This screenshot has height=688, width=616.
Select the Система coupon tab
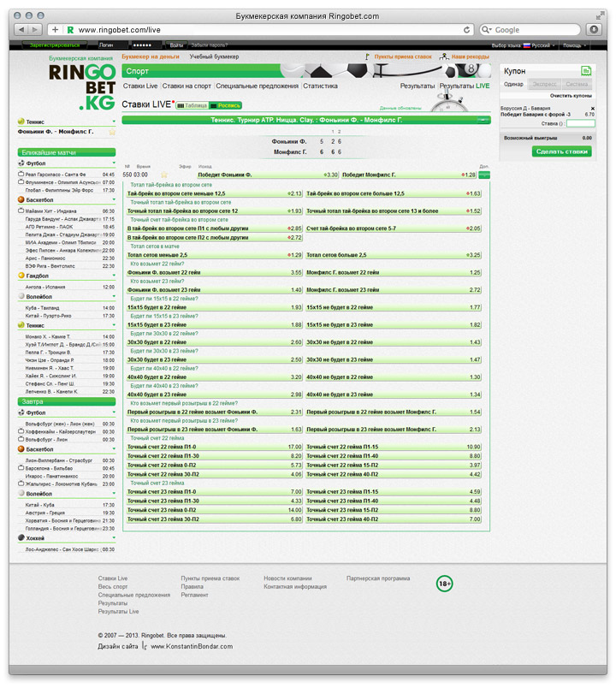577,84
